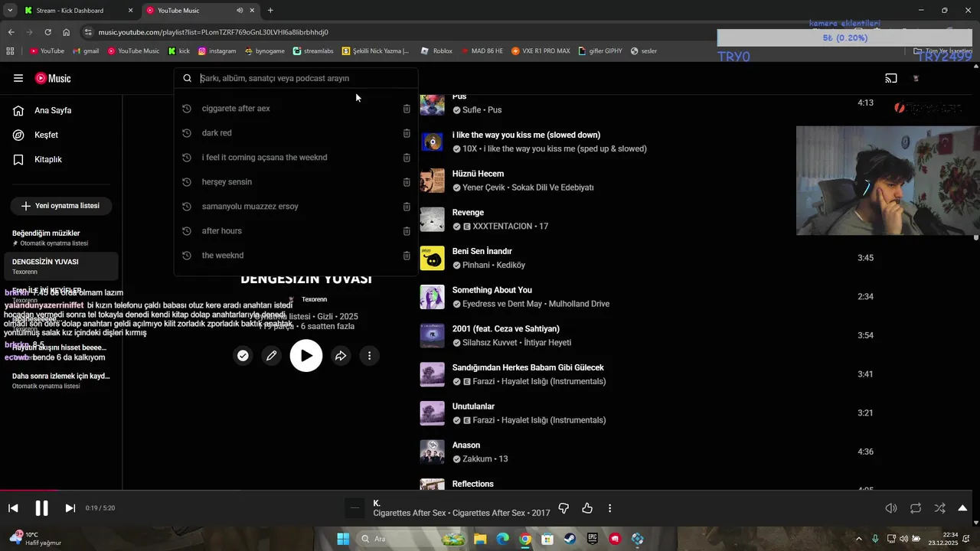Mute using the player volume icon
This screenshot has width=980, height=551.
click(x=891, y=508)
